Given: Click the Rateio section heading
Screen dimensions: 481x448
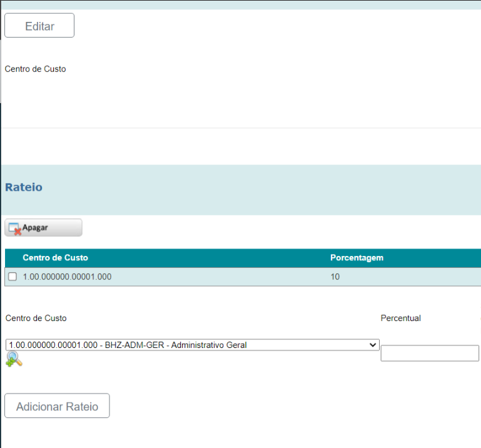Looking at the screenshot, I should pos(24,187).
